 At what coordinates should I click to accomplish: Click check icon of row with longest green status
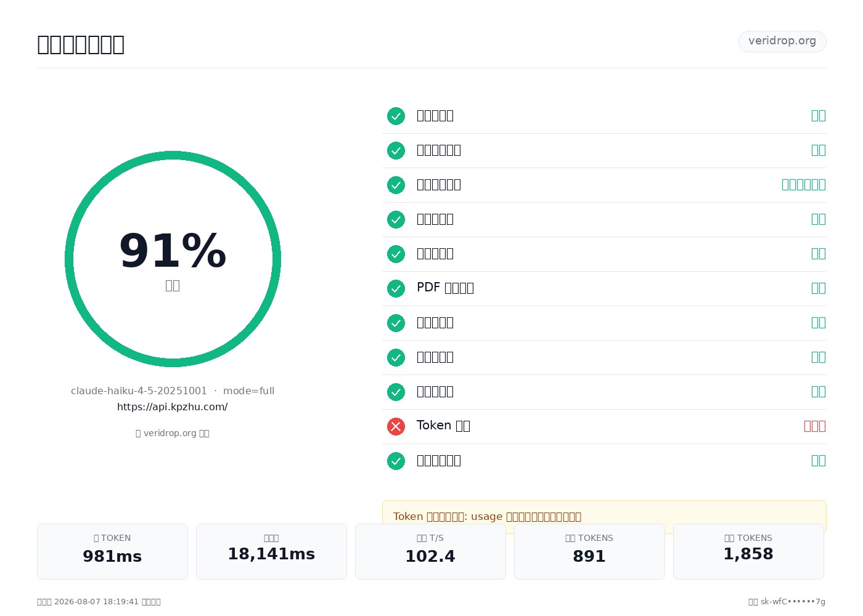pyautogui.click(x=396, y=185)
